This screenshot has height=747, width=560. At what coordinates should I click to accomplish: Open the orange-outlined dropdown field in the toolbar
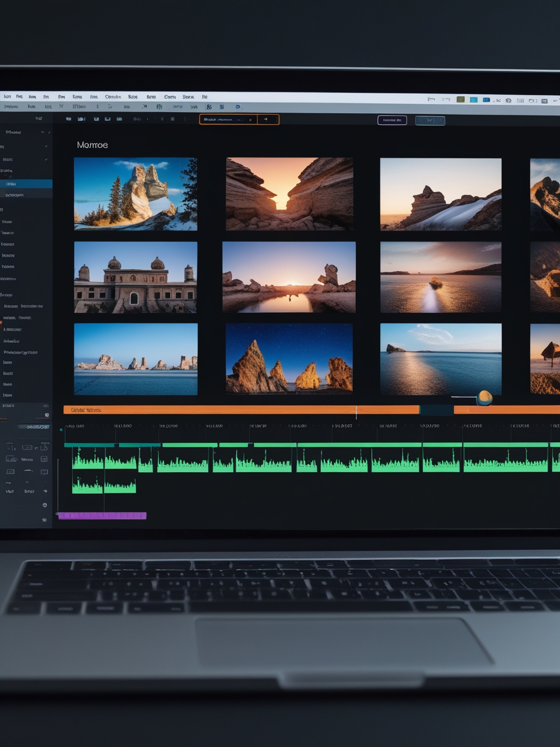[x=228, y=120]
